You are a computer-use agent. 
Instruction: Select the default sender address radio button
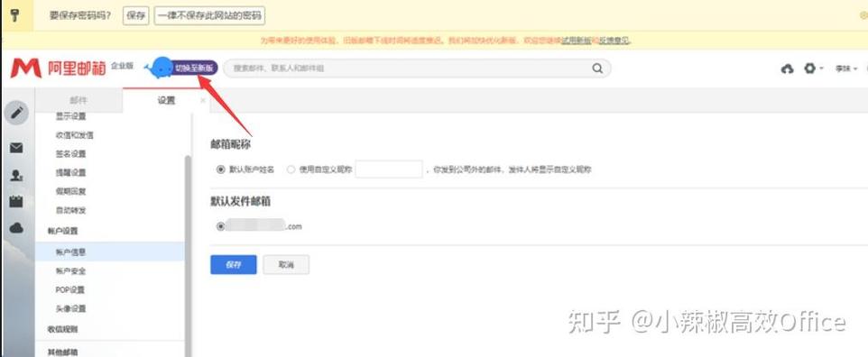point(221,226)
